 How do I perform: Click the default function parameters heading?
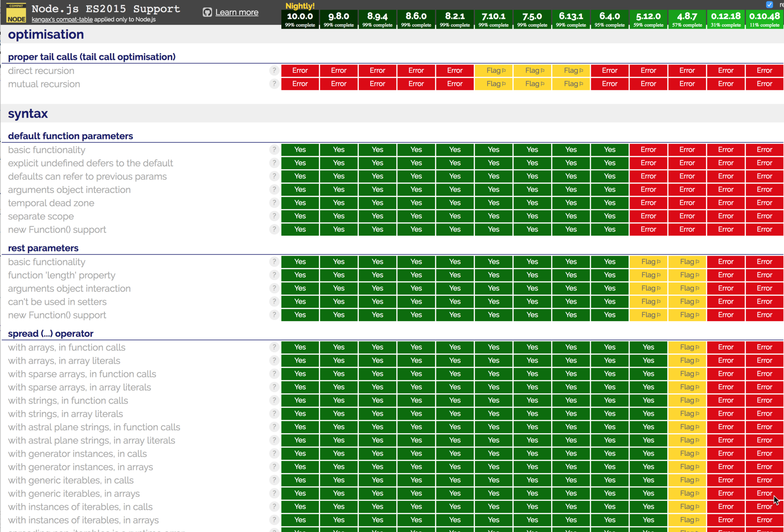pyautogui.click(x=70, y=136)
